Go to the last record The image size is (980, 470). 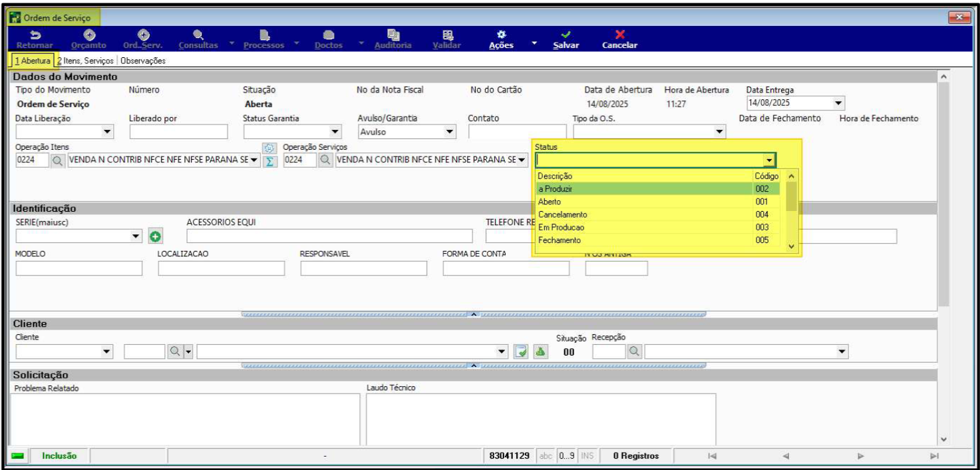point(933,456)
